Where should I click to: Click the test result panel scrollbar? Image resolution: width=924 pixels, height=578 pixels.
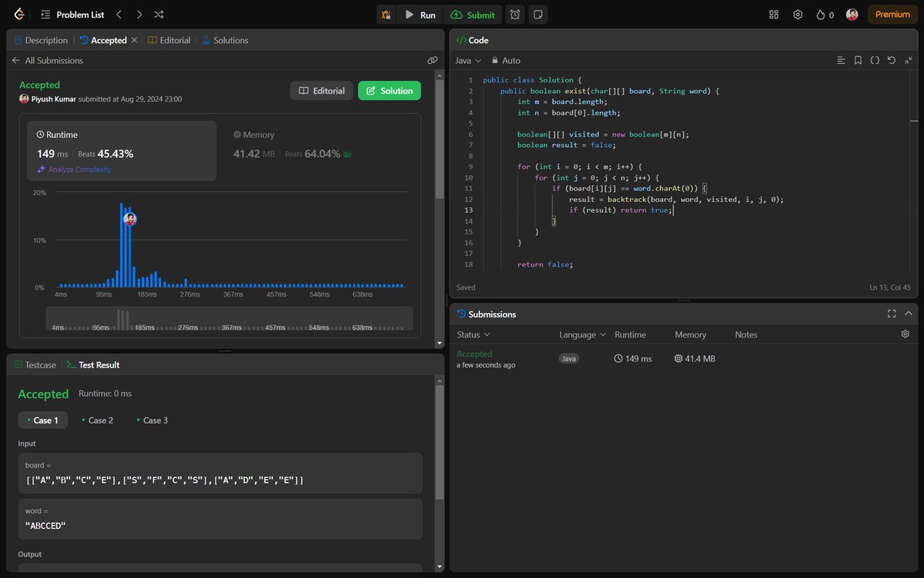[x=440, y=442]
